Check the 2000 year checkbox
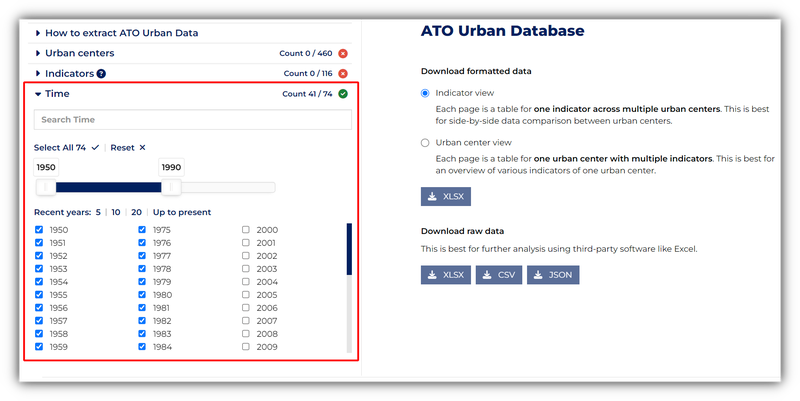The width and height of the screenshot is (800, 401). pyautogui.click(x=246, y=230)
